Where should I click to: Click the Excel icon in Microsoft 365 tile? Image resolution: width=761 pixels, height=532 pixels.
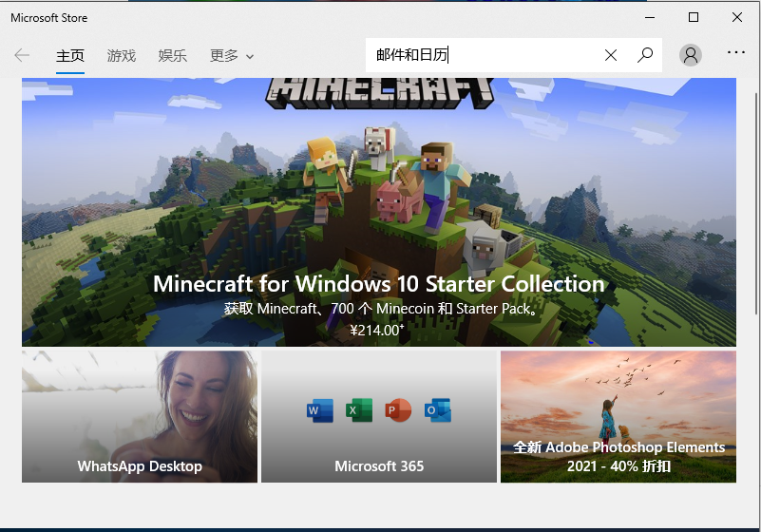click(x=357, y=410)
